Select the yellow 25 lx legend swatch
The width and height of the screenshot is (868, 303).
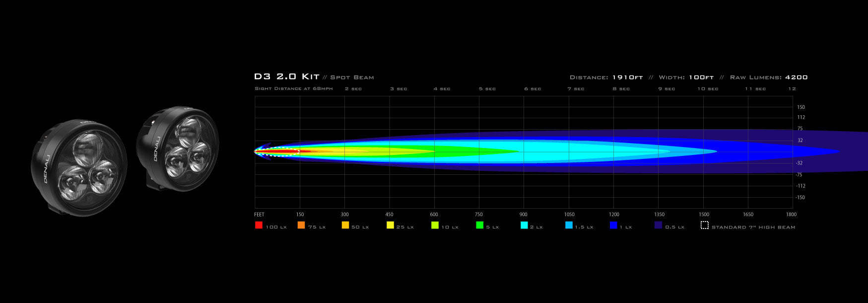click(x=390, y=225)
